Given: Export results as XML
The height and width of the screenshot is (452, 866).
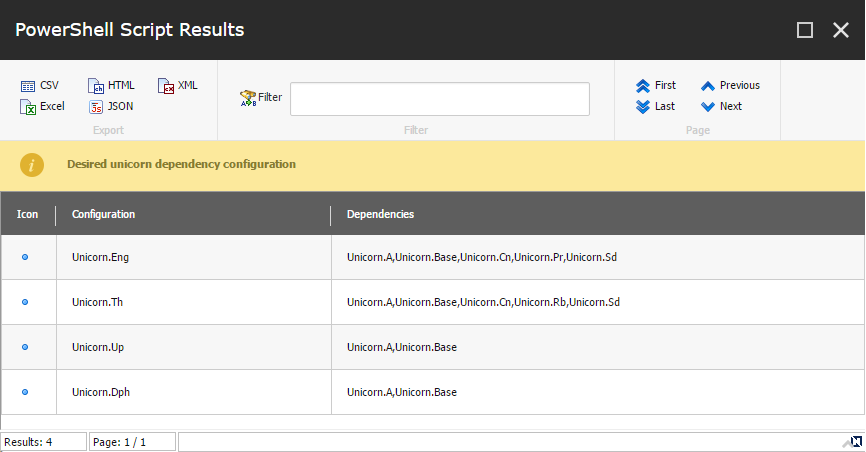Looking at the screenshot, I should (x=178, y=86).
